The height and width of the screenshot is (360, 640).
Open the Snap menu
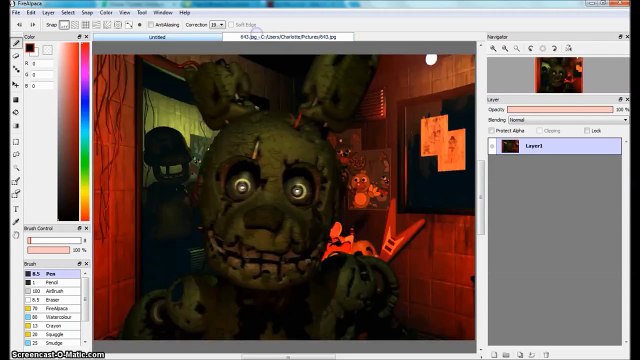pyautogui.click(x=87, y=13)
